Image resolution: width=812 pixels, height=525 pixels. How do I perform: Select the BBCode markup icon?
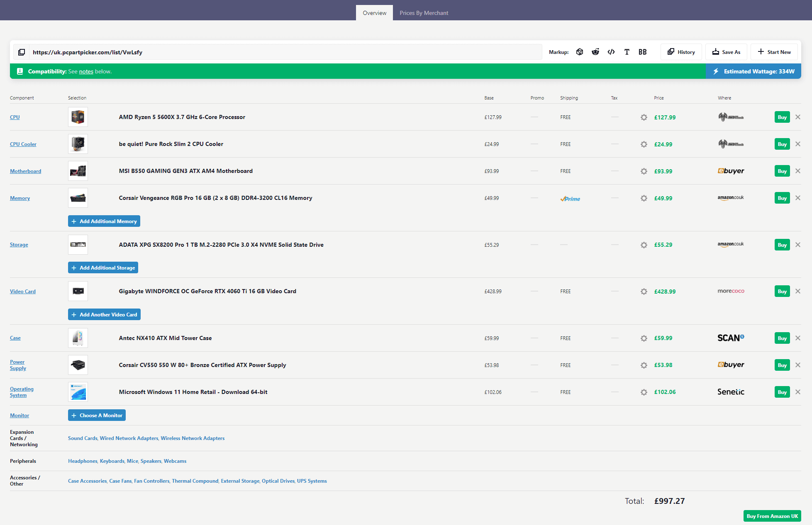coord(643,52)
